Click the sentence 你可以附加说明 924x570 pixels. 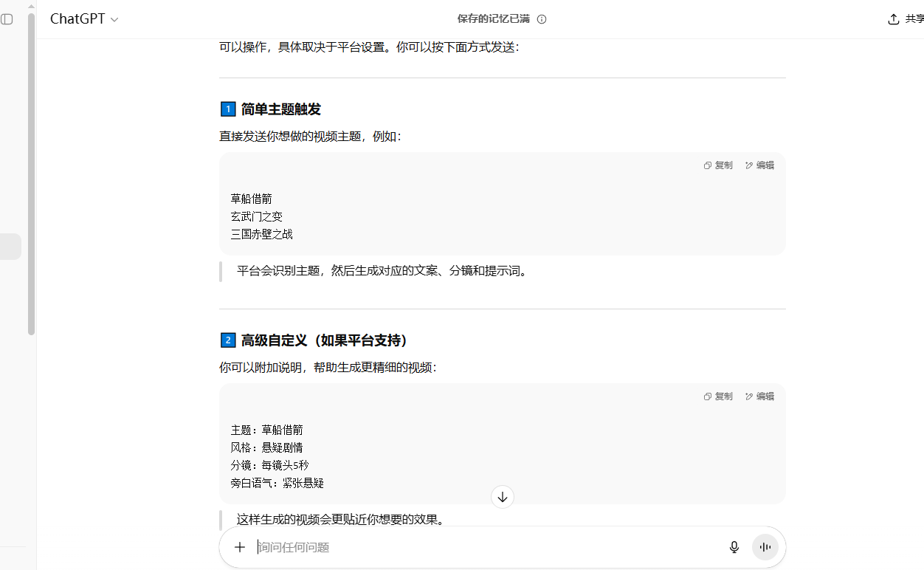[328, 368]
